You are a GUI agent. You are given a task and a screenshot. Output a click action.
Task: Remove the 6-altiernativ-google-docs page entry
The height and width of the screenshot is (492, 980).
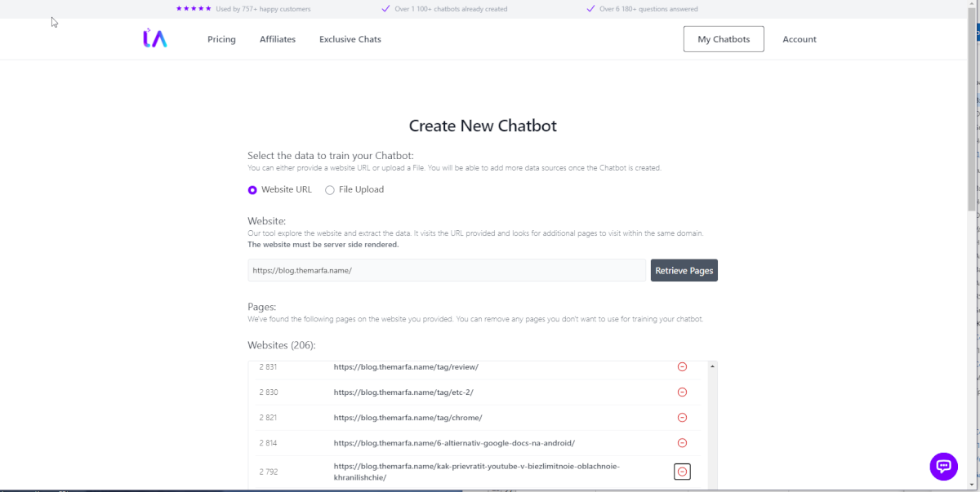682,443
